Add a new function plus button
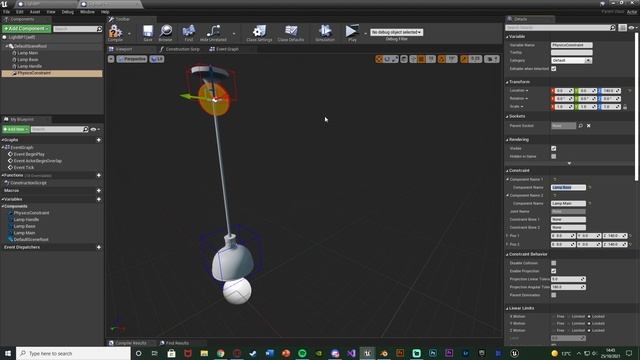The image size is (640, 360). (x=99, y=176)
